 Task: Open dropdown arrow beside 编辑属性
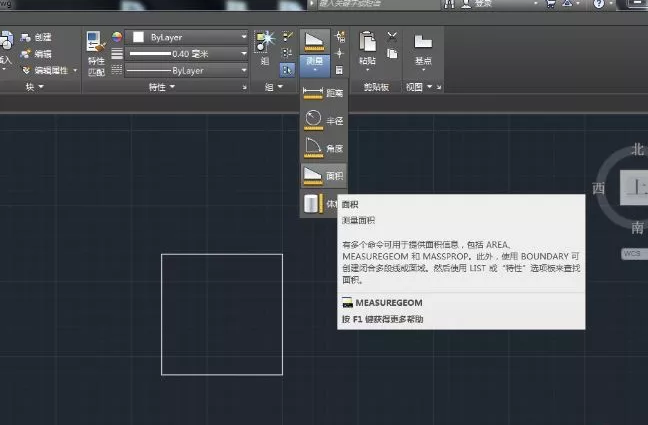point(75,70)
